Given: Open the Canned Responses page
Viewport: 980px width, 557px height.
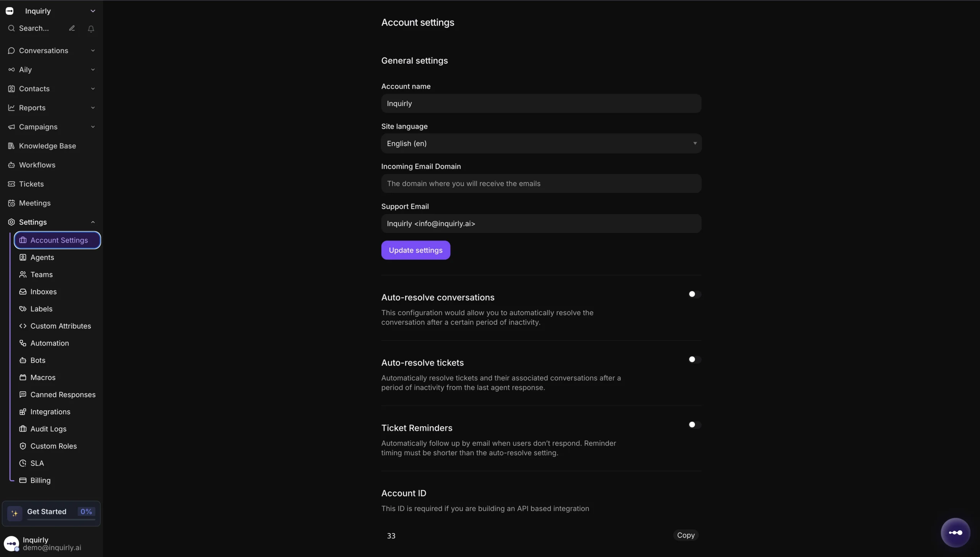Looking at the screenshot, I should (x=57, y=394).
